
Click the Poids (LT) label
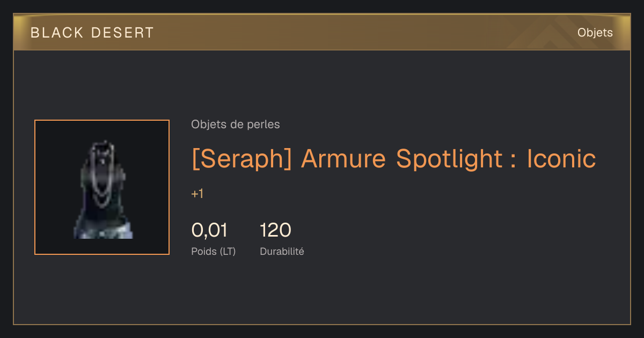point(213,251)
